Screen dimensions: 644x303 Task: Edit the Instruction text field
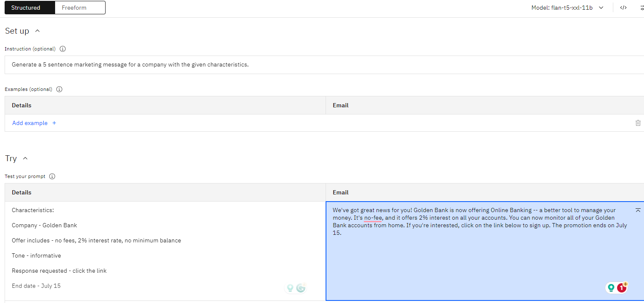tap(324, 65)
